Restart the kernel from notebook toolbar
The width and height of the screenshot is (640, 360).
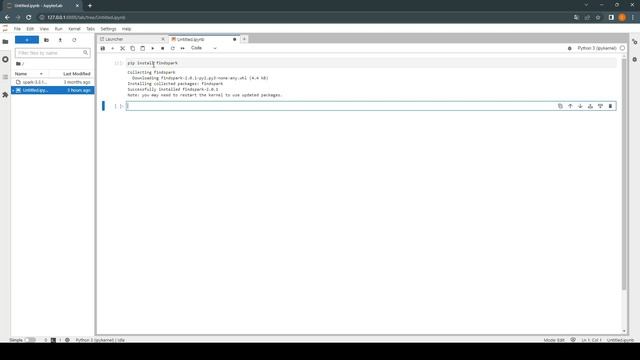[x=173, y=48]
